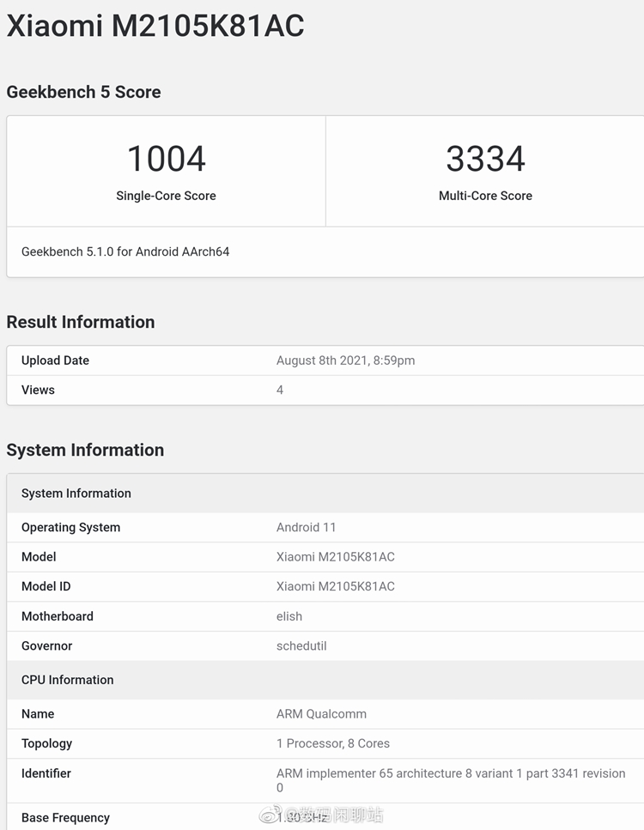This screenshot has height=830, width=644.
Task: Select the Geekbench 5 Score heading
Action: (83, 92)
